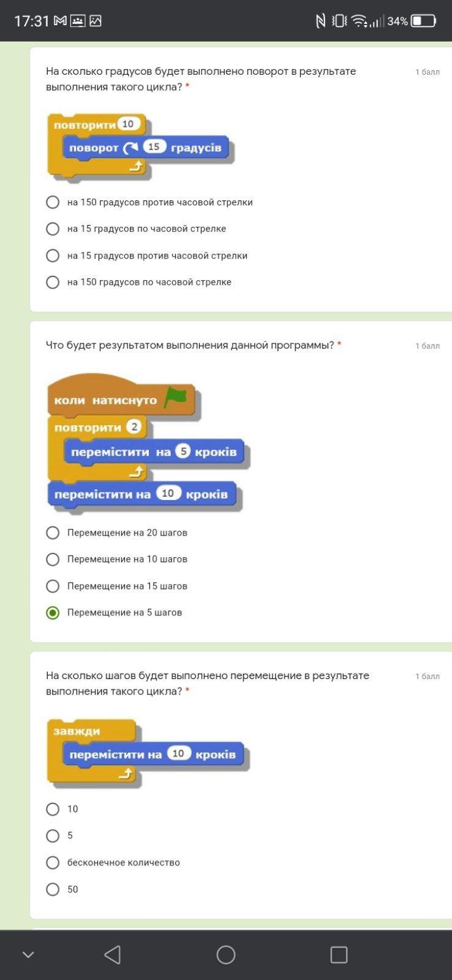This screenshot has width=452, height=980.
Task: Tap the hide keyboard chevron icon
Action: [x=28, y=954]
